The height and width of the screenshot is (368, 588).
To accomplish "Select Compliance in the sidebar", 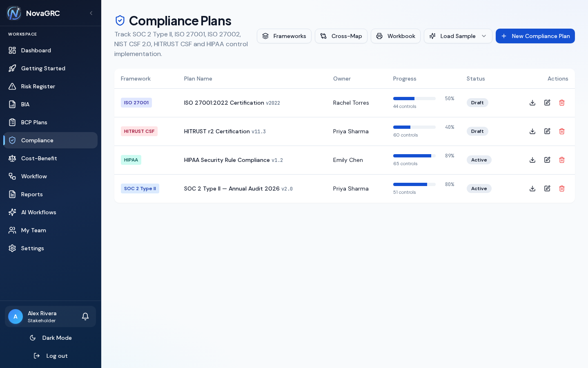I will point(51,140).
